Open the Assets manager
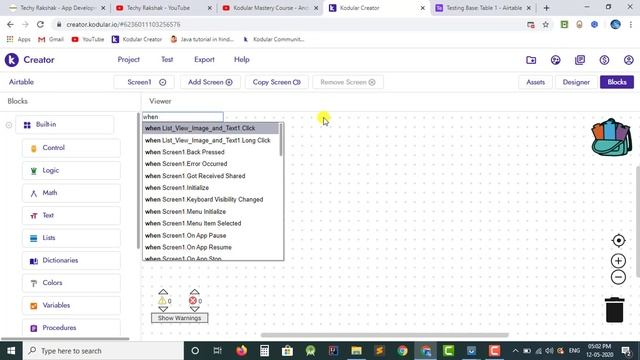 (536, 82)
